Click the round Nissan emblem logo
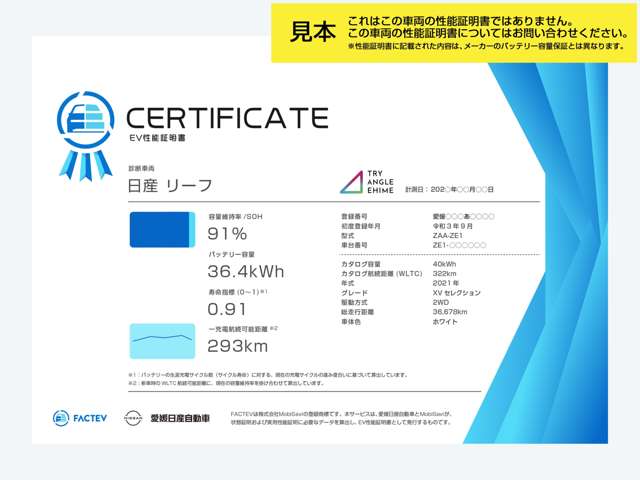 pyautogui.click(x=132, y=417)
